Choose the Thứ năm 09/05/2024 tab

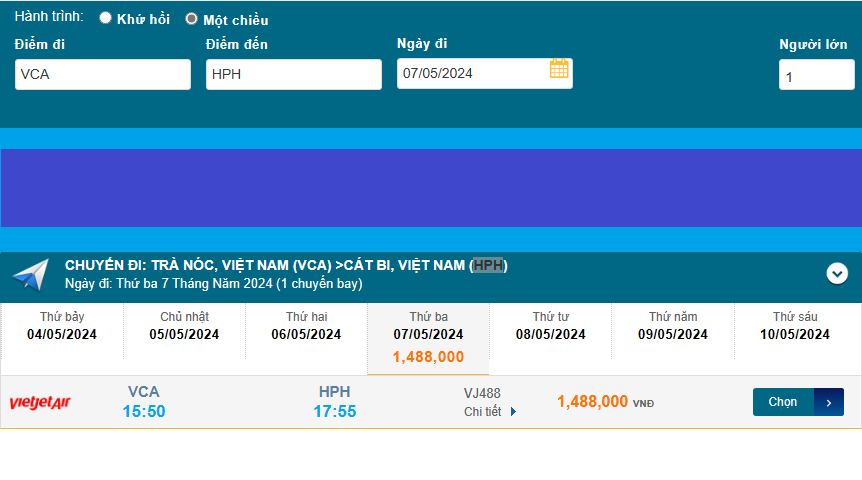tap(672, 326)
